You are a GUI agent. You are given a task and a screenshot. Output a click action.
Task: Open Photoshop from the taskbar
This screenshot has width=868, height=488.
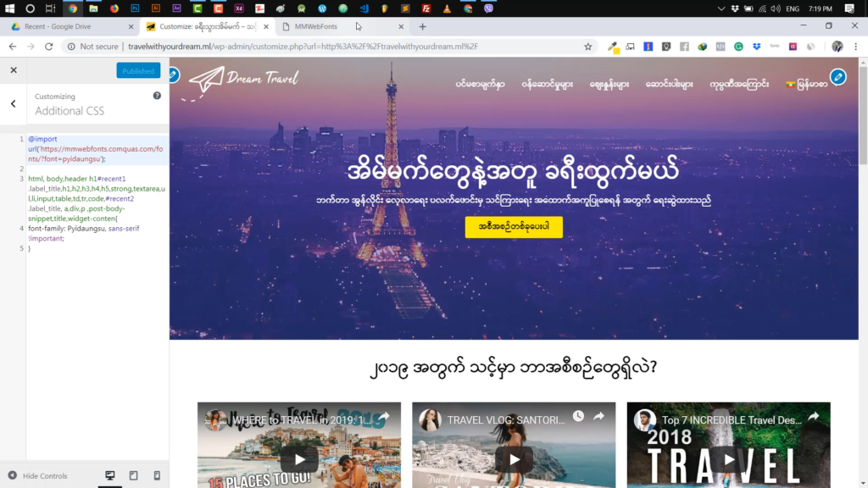[x=135, y=8]
